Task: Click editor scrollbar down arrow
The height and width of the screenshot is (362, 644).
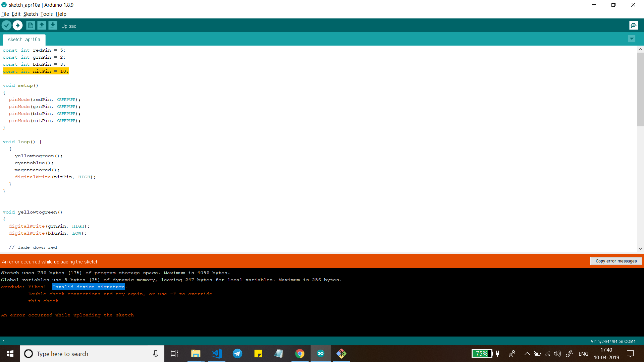Action: (640, 248)
